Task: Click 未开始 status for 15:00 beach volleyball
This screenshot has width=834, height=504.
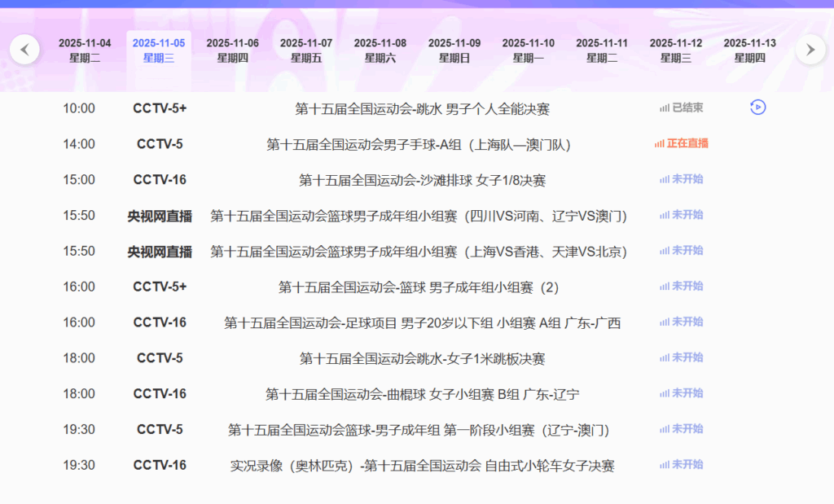Action: pos(681,179)
